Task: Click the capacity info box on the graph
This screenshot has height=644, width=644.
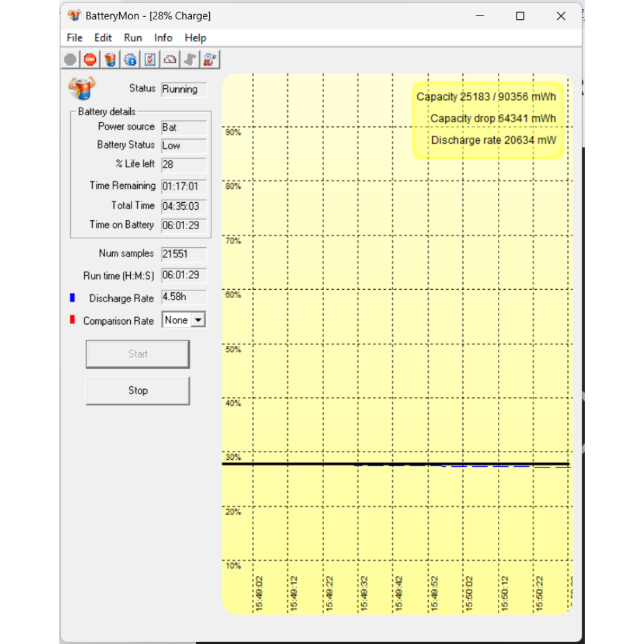Action: (x=488, y=120)
